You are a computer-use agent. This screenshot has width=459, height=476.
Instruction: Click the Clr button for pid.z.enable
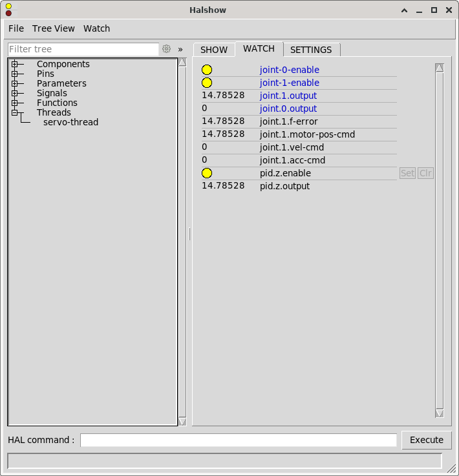pyautogui.click(x=425, y=173)
